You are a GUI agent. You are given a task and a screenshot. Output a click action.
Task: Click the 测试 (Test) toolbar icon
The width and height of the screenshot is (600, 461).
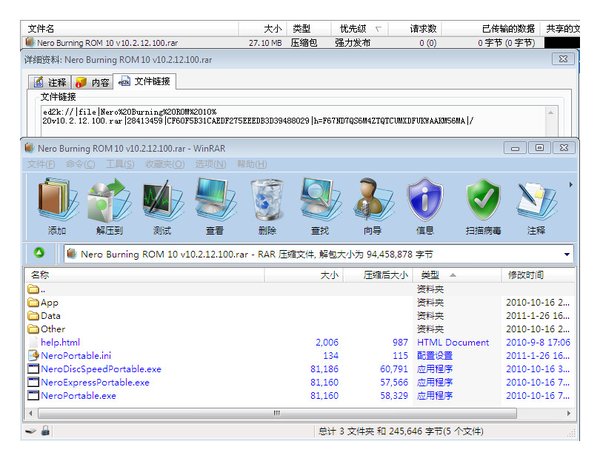162,200
